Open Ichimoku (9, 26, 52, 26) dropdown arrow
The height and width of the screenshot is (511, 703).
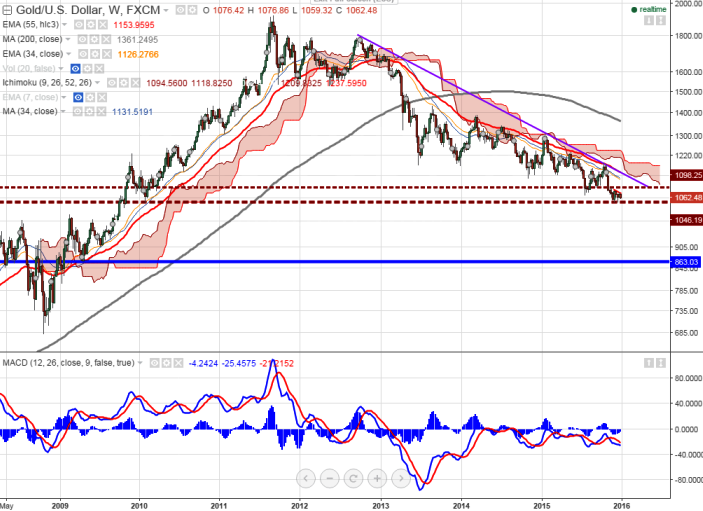[x=98, y=83]
